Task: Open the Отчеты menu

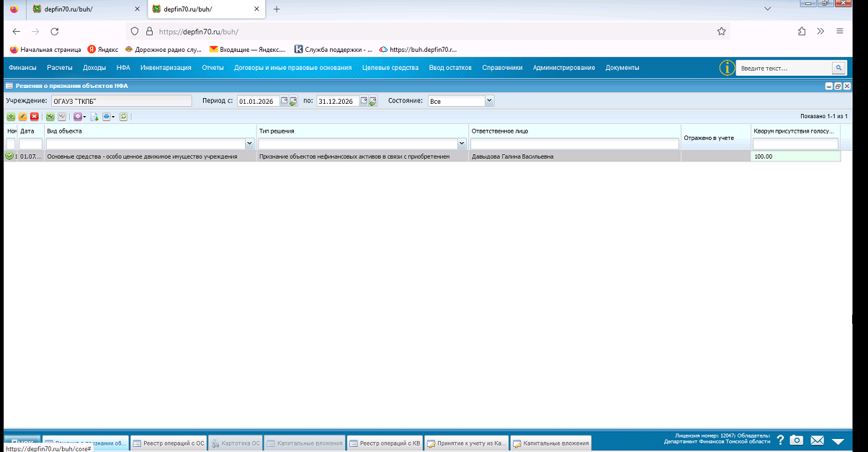Action: 213,68
